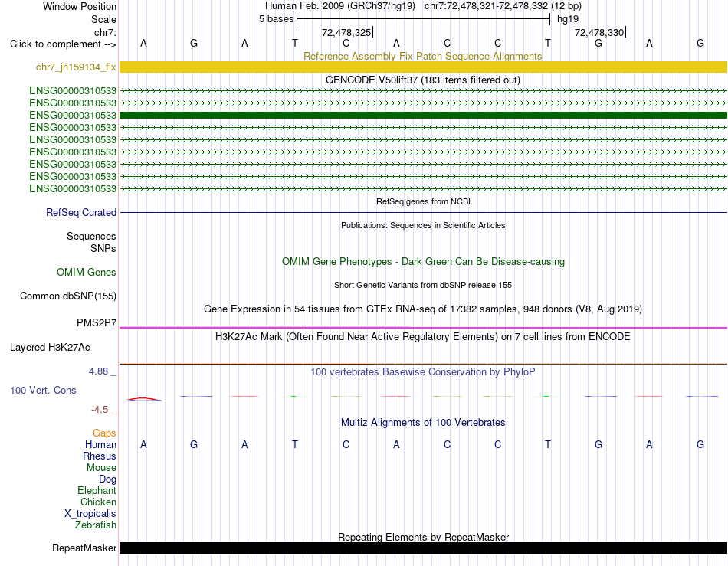Screen dimensions: 728x566
Task: Select the X_tropicalis species label
Action: coord(90,514)
